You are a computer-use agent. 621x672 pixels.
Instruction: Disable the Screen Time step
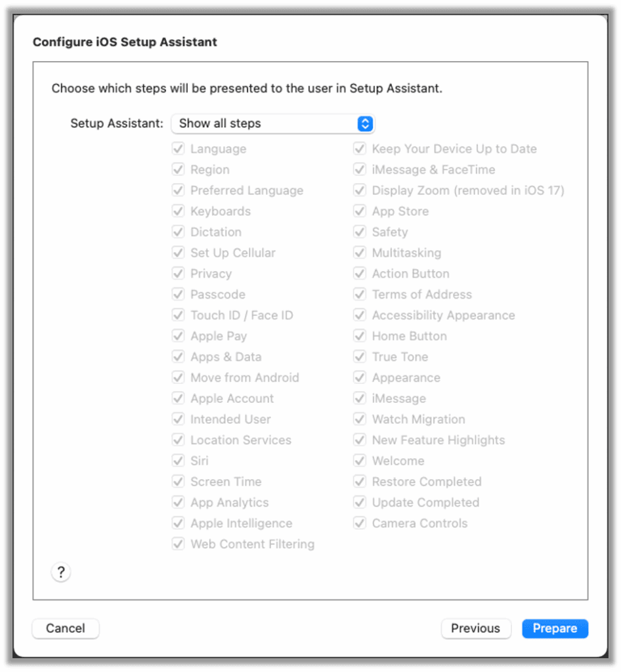(x=177, y=482)
